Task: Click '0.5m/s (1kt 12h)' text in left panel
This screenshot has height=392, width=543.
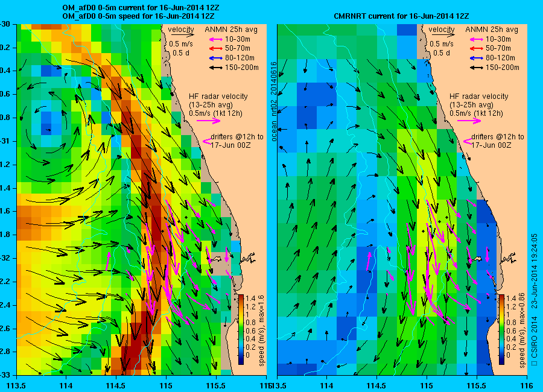Action: pos(216,113)
